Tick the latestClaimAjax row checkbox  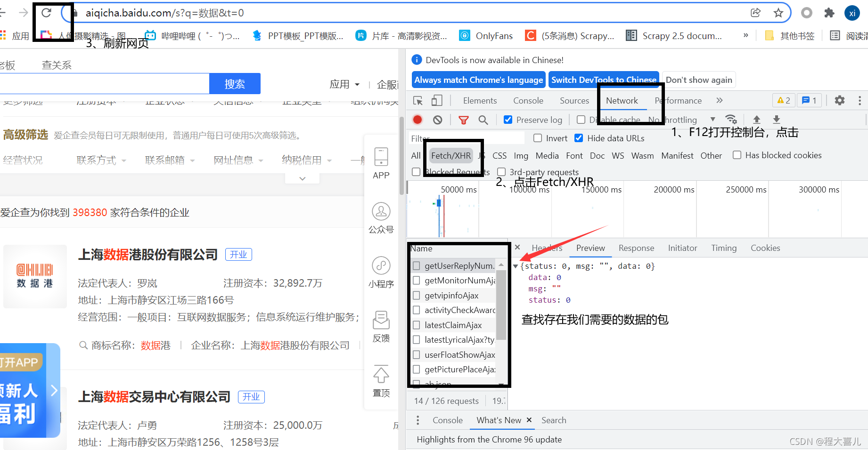[x=416, y=325]
